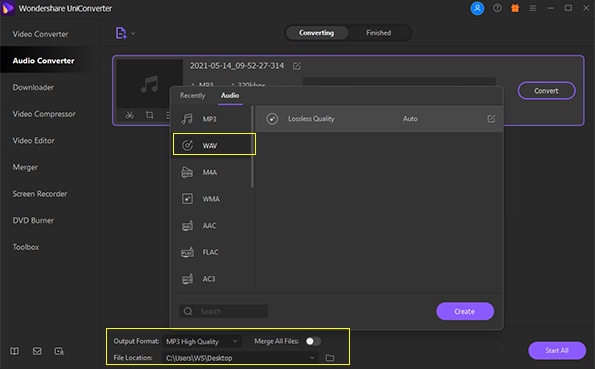
Task: Open the Output Format dropdown
Action: (201, 341)
